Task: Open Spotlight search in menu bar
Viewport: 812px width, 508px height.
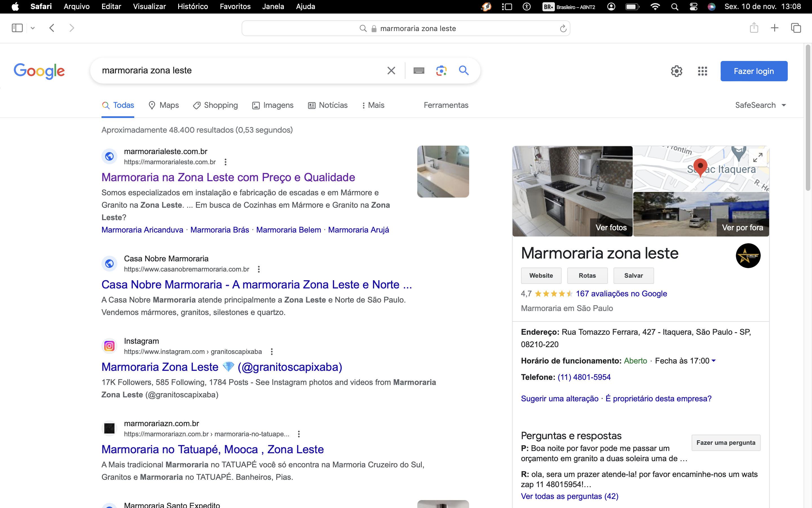Action: [674, 6]
